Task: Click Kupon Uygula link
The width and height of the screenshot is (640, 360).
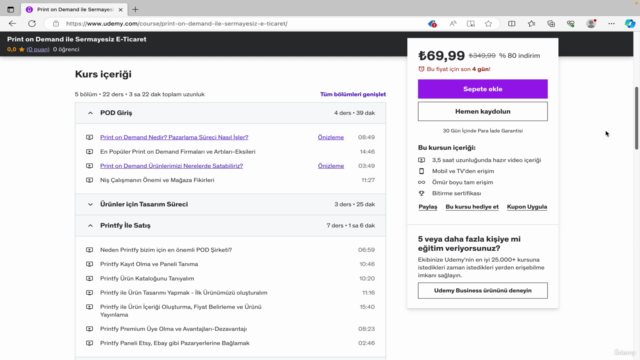Action: click(x=527, y=207)
